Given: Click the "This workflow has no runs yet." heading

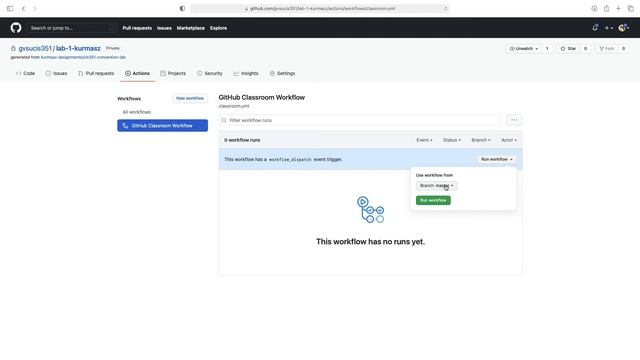Looking at the screenshot, I should (370, 242).
